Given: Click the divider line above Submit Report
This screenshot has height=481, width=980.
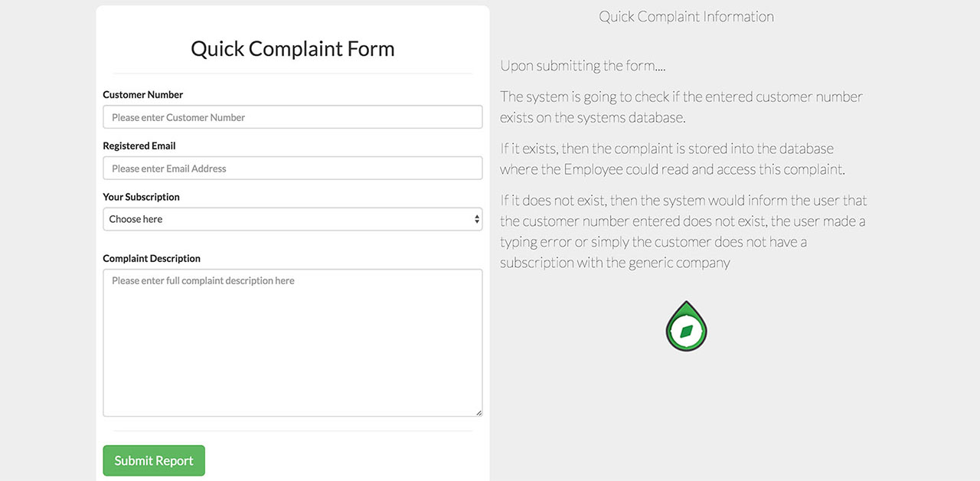Looking at the screenshot, I should [292, 431].
